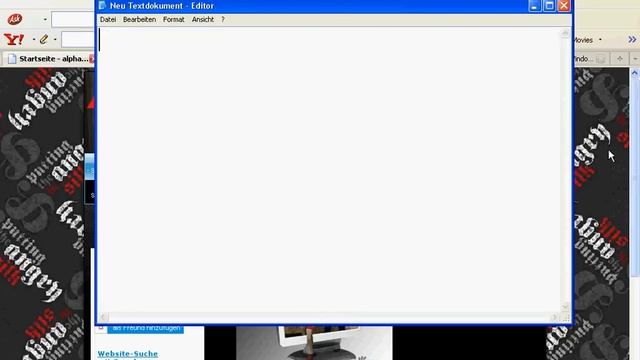Image resolution: width=640 pixels, height=360 pixels.
Task: Click the Ask toolbar logo in browser
Action: pos(15,19)
